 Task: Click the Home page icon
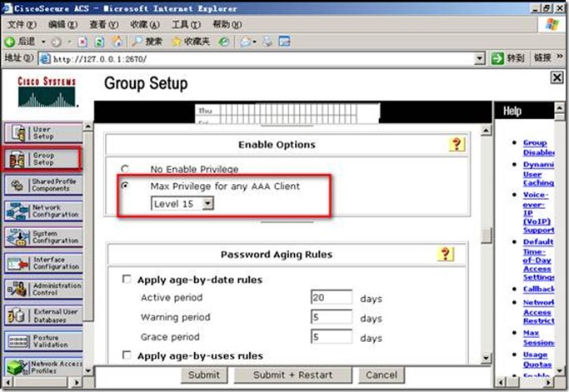point(117,42)
